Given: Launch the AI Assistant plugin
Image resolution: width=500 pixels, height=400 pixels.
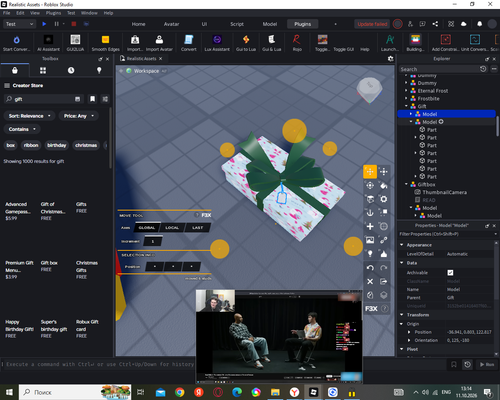Looking at the screenshot, I should point(48,43).
